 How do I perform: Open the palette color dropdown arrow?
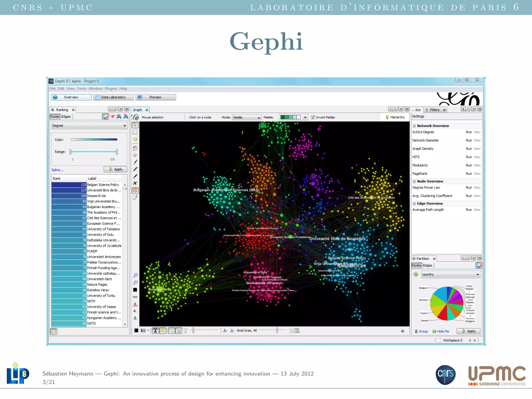(x=305, y=117)
